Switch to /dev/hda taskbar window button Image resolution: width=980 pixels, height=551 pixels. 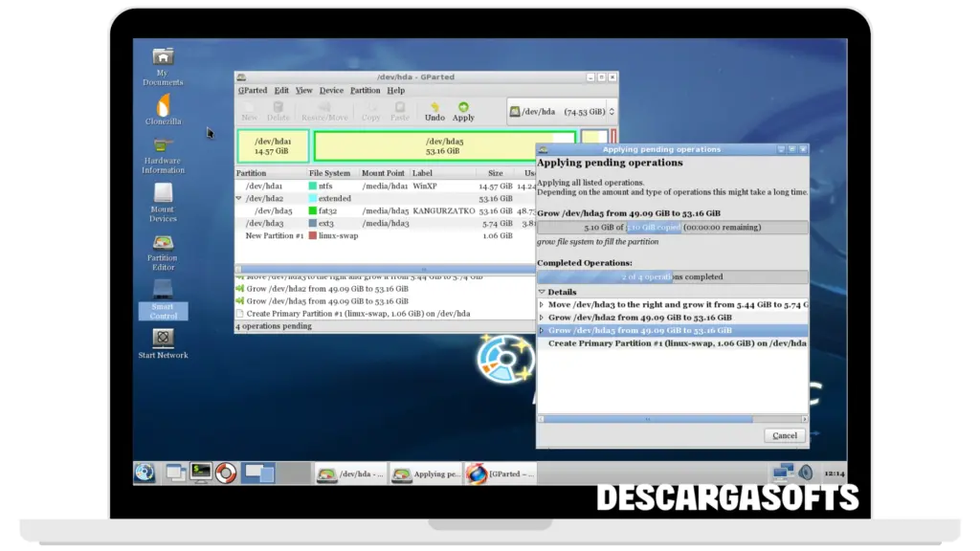click(x=350, y=474)
